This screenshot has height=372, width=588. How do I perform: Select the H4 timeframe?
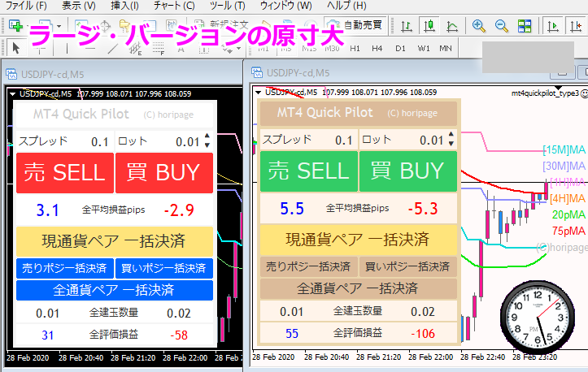pos(377,48)
